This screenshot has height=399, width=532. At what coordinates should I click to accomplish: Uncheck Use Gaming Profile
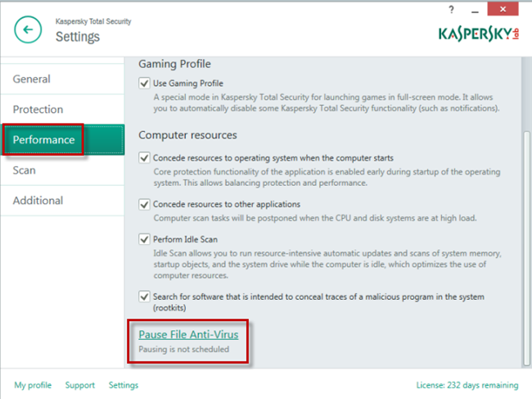point(144,84)
